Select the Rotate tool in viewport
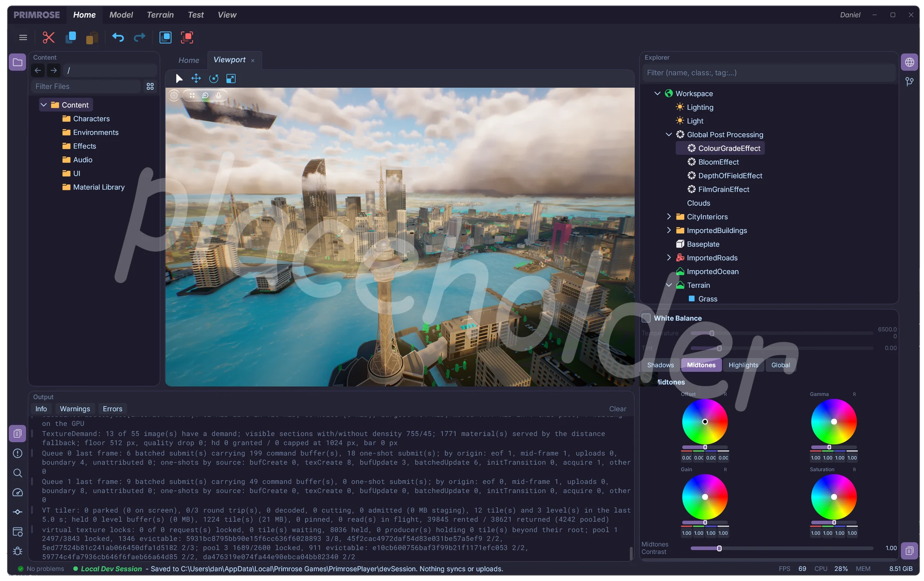The height and width of the screenshot is (581, 924). click(214, 79)
